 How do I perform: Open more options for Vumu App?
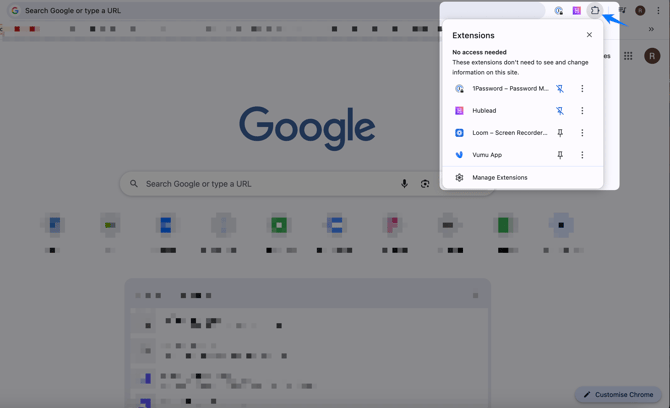click(582, 155)
